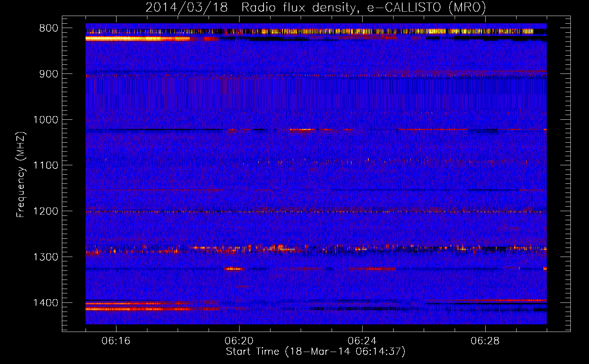Click the plot title '2014/03/18 Radio flux density, e-CALLISTO (MRO)'
Viewport: 589px width, 364px height.
pos(316,7)
